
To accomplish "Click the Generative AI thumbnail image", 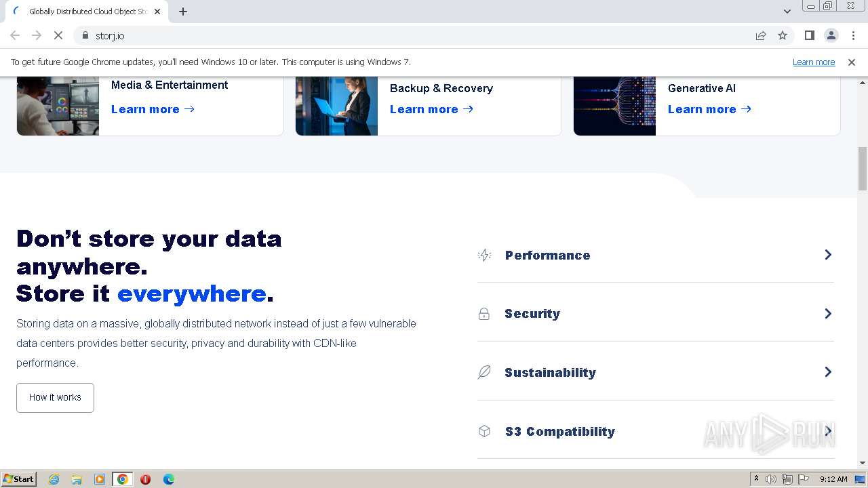I will click(614, 106).
